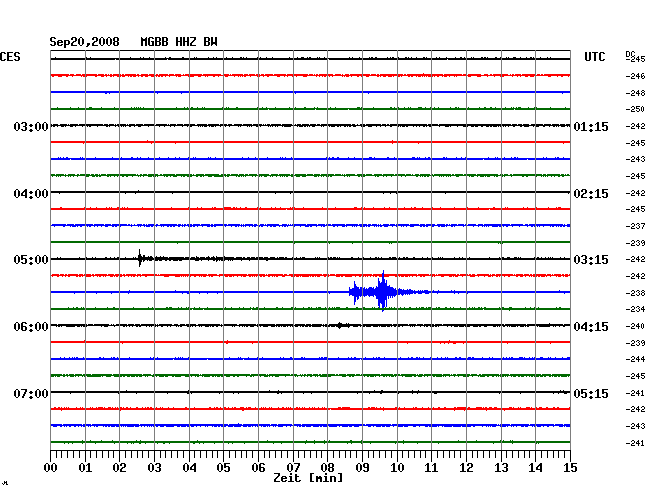Select the 07:00 local time label

point(31,393)
